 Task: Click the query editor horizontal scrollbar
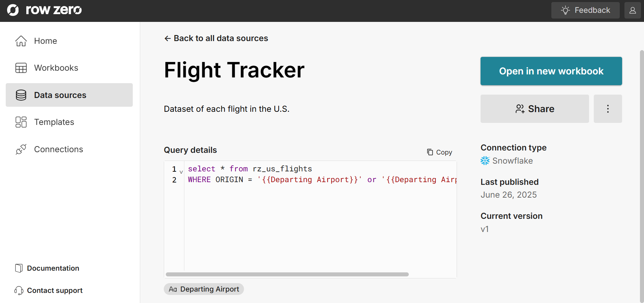click(x=287, y=274)
